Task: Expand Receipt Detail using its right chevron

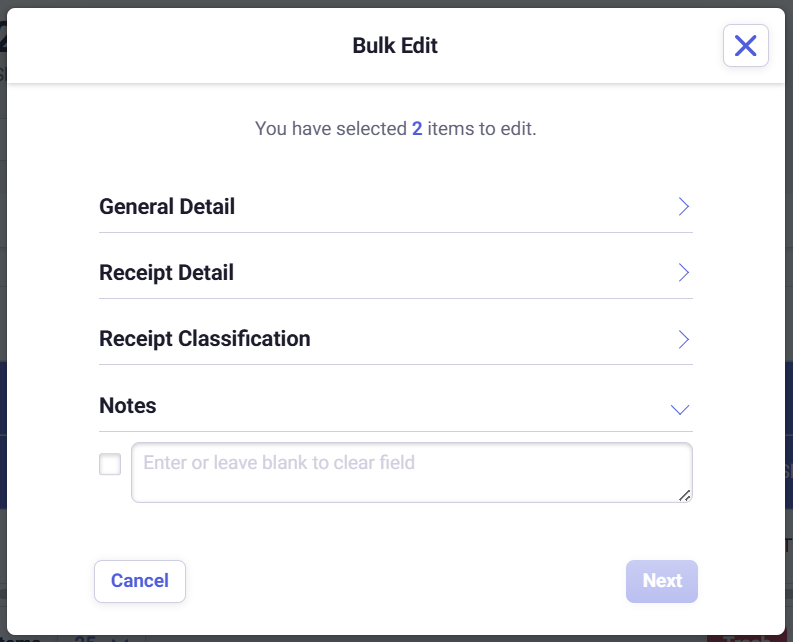Action: tap(684, 273)
